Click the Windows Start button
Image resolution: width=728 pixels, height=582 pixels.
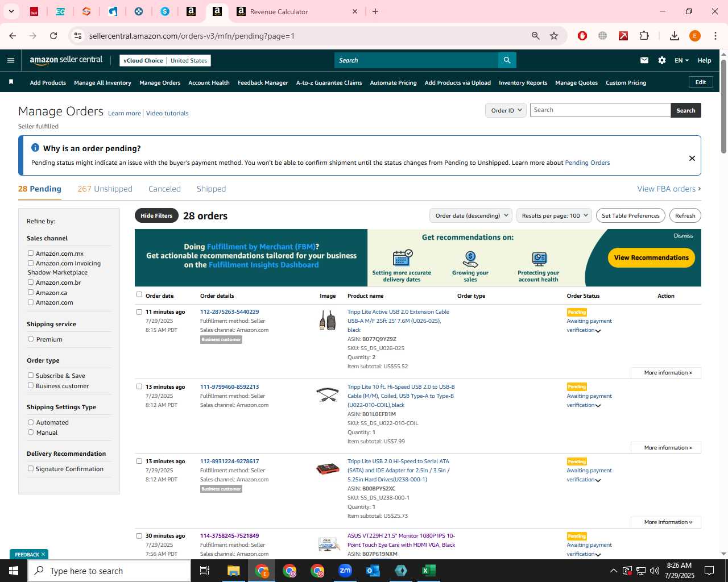click(14, 571)
